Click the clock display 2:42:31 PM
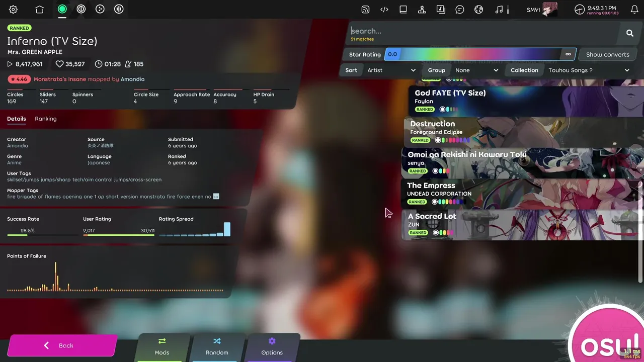This screenshot has height=362, width=644. click(x=602, y=8)
